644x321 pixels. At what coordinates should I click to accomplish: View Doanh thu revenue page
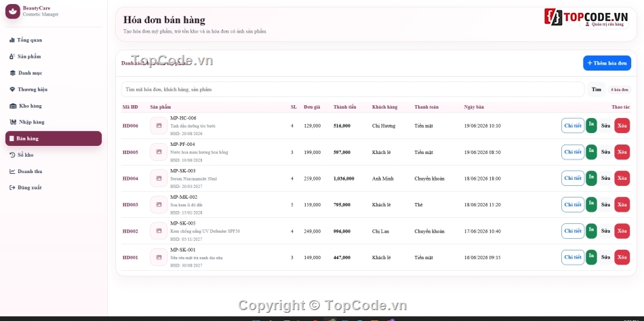54,172
